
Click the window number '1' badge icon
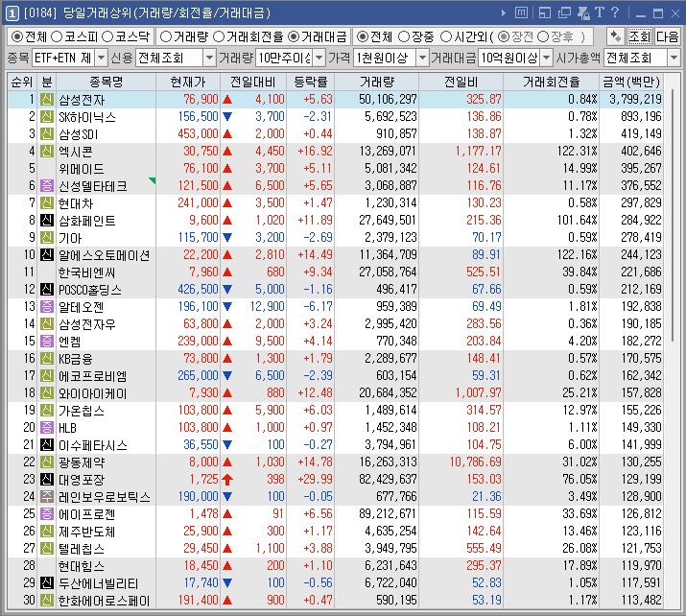pos(12,13)
